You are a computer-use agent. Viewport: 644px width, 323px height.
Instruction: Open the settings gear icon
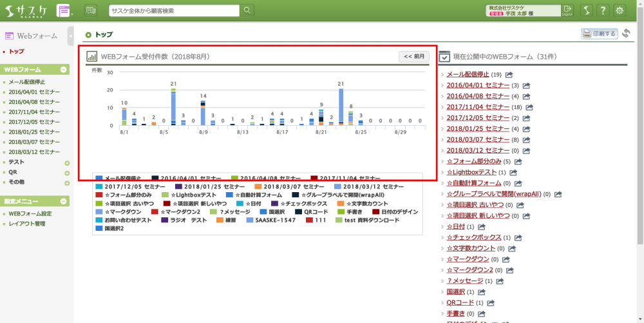point(620,10)
